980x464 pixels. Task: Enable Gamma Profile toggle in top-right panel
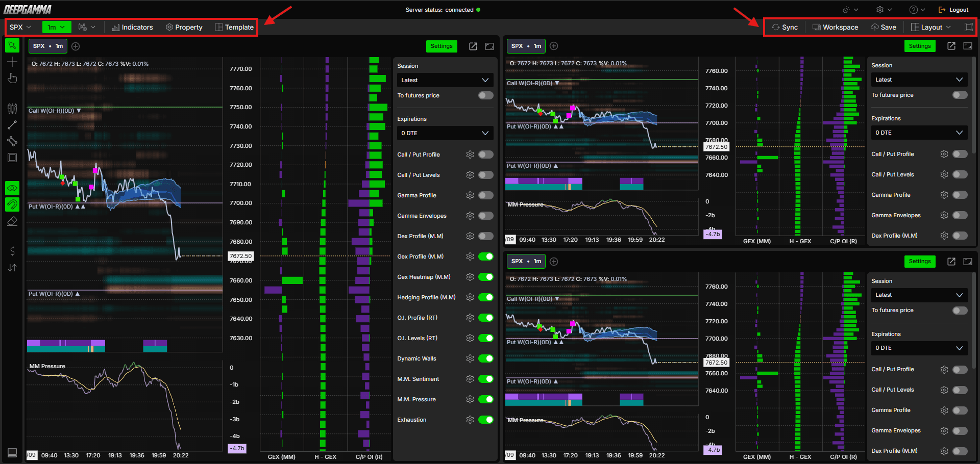[960, 195]
